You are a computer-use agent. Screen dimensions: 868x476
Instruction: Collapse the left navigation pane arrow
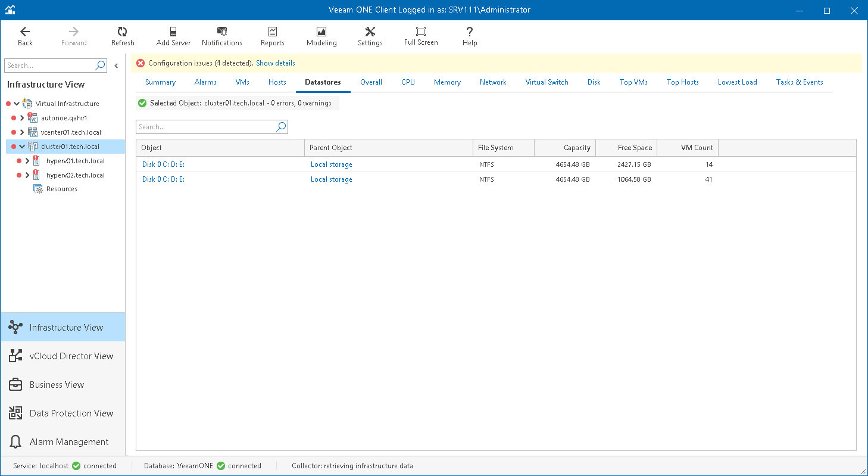click(x=117, y=66)
